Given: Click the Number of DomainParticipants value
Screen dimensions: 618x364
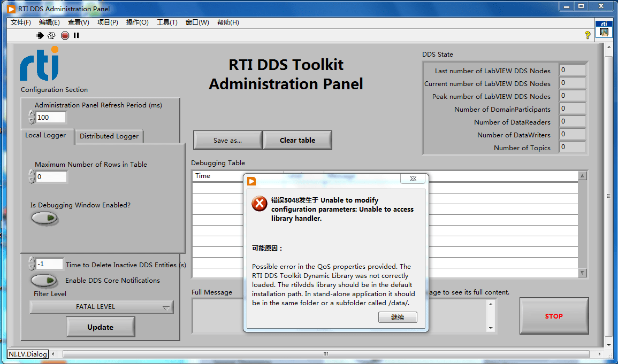Looking at the screenshot, I should [573, 109].
